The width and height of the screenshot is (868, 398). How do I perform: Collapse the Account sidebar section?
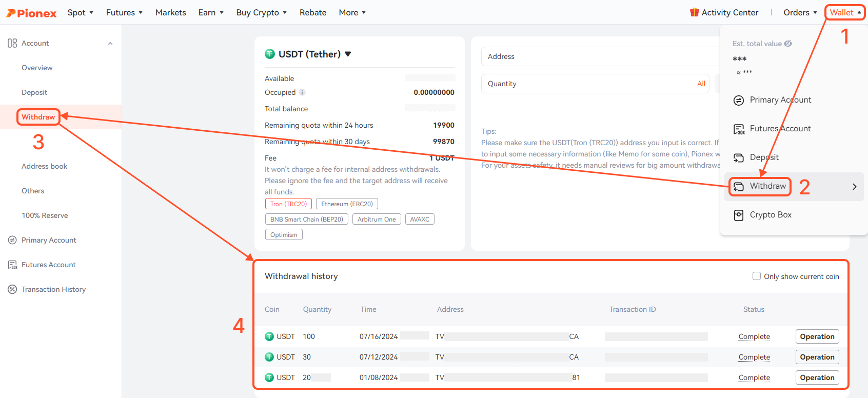point(110,44)
